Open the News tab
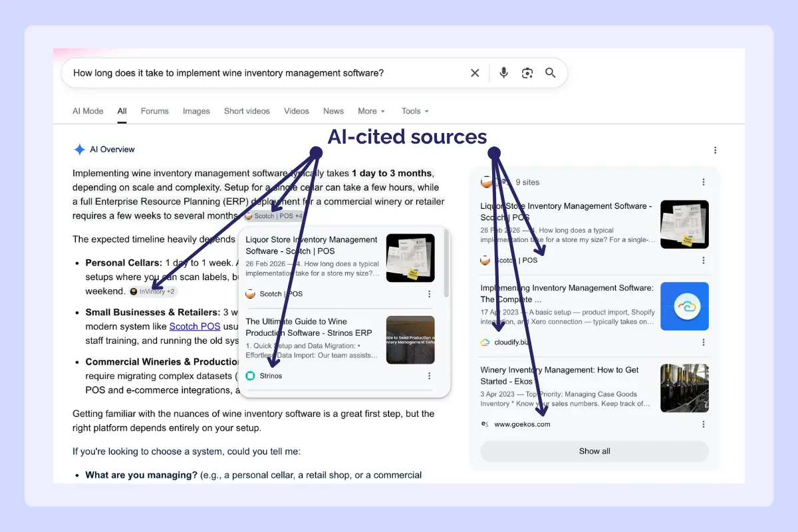 tap(333, 111)
